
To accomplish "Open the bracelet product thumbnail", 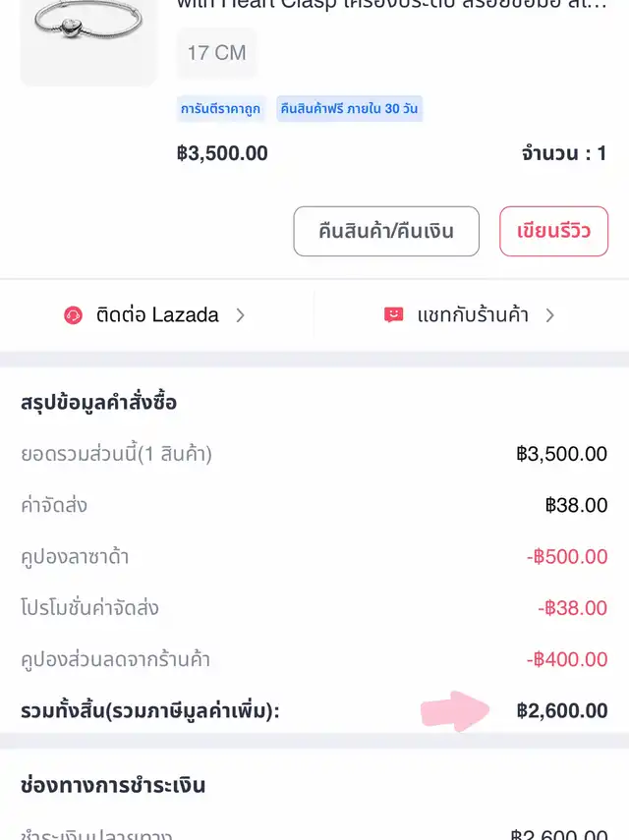I will point(87,39).
